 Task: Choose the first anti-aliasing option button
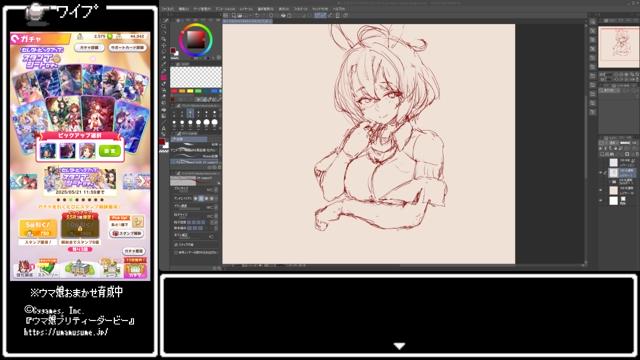click(196, 198)
